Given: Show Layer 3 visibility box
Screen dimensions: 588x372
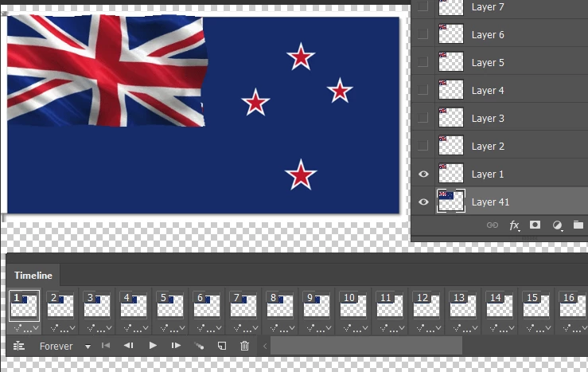Looking at the screenshot, I should coord(423,117).
